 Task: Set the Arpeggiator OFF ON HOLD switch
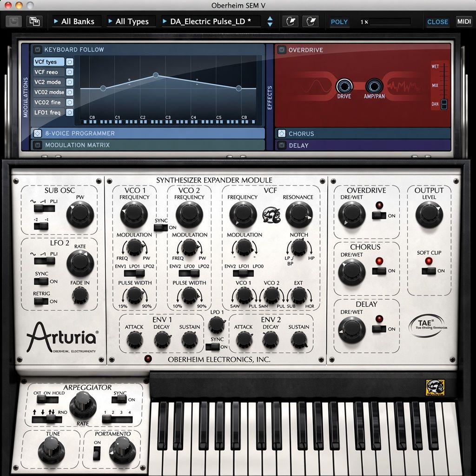click(x=47, y=399)
